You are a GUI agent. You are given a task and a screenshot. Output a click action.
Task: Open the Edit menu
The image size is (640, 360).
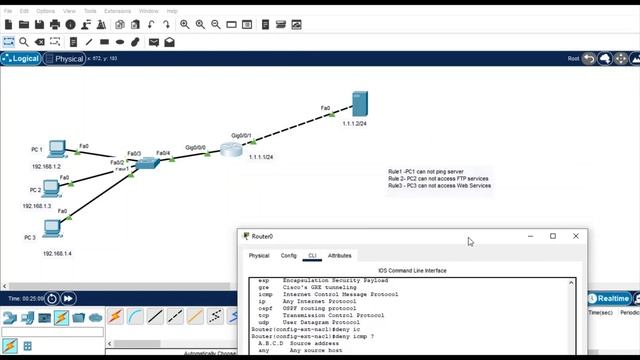24,11
